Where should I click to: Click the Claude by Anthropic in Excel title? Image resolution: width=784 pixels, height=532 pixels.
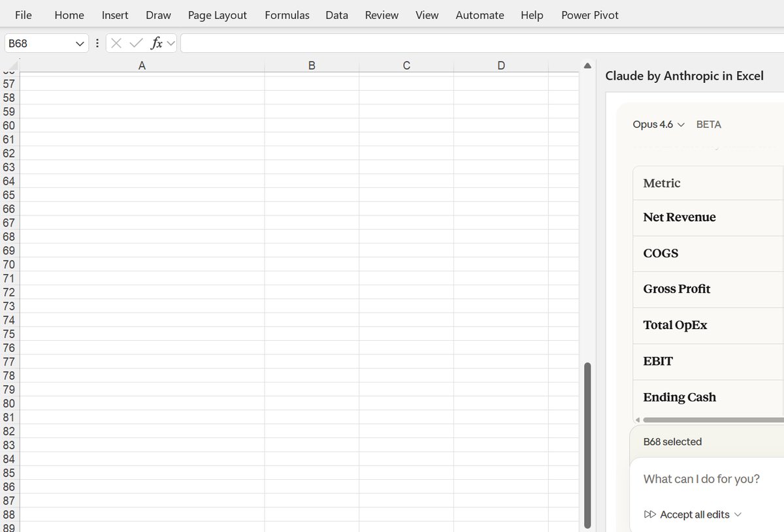coord(684,76)
